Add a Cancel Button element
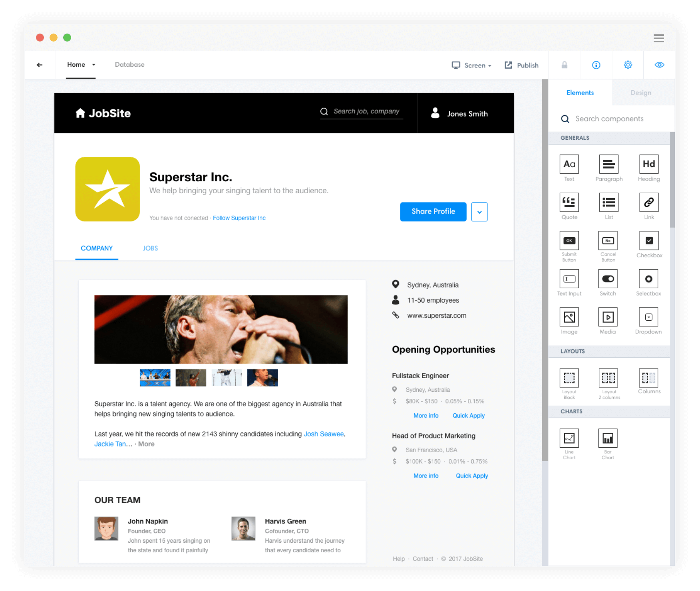The image size is (700, 591). pyautogui.click(x=608, y=241)
